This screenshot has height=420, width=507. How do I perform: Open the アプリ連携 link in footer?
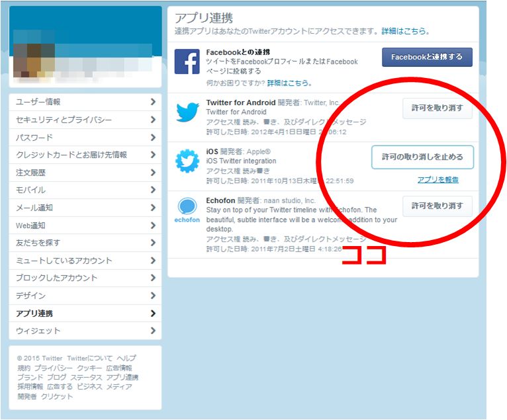tap(122, 378)
